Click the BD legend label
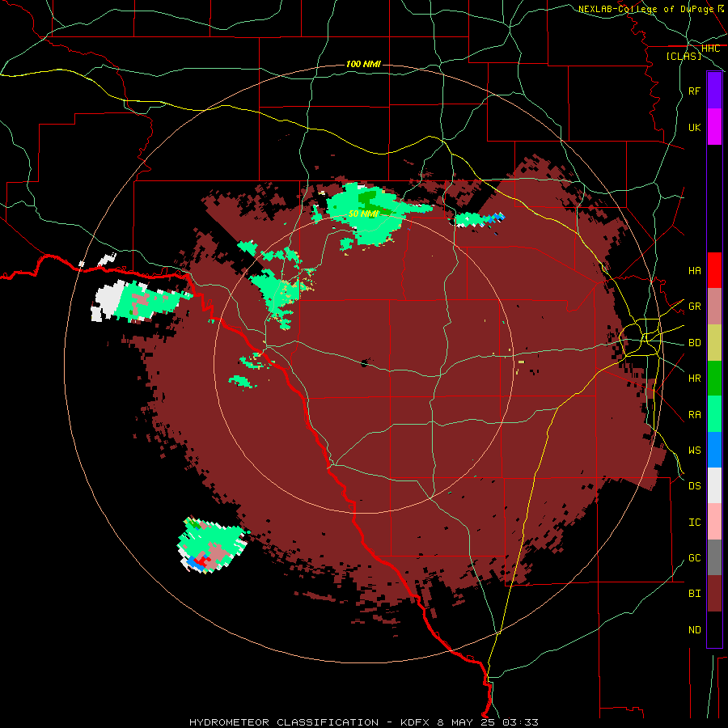Image resolution: width=728 pixels, height=728 pixels. tap(695, 342)
